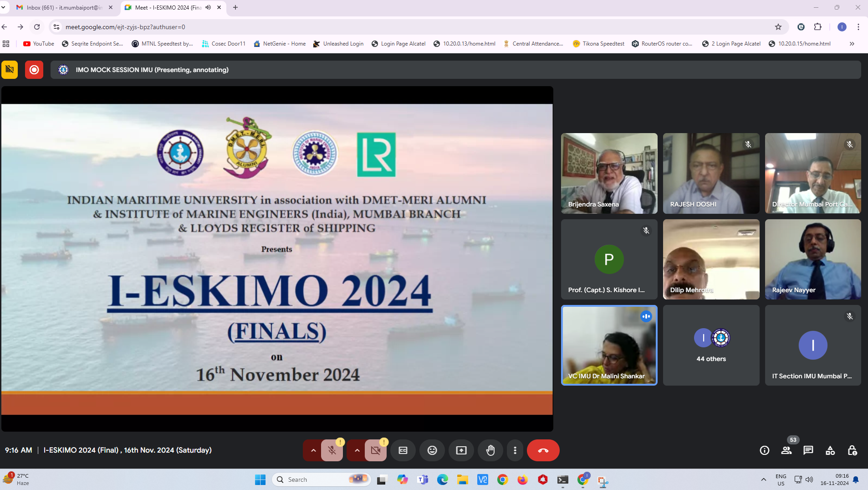Open Chrome profile avatar menu

(842, 27)
